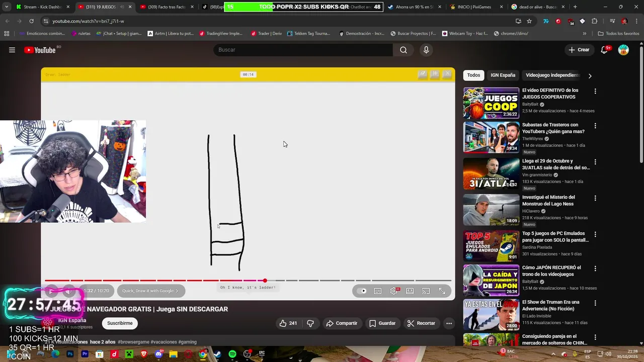Image resolution: width=644 pixels, height=362 pixels.
Task: Open options for Subastas de Trasteros video
Action: [595, 126]
